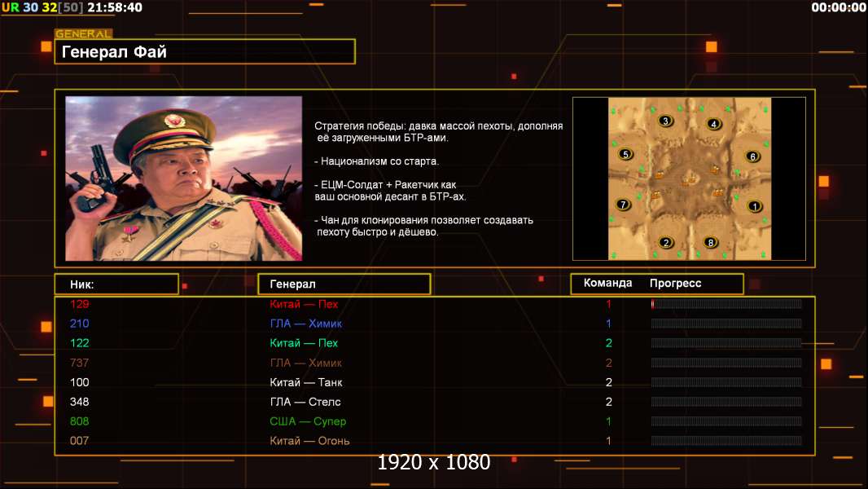Select player nickname 007
Screen dimensions: 868x489
pos(79,441)
